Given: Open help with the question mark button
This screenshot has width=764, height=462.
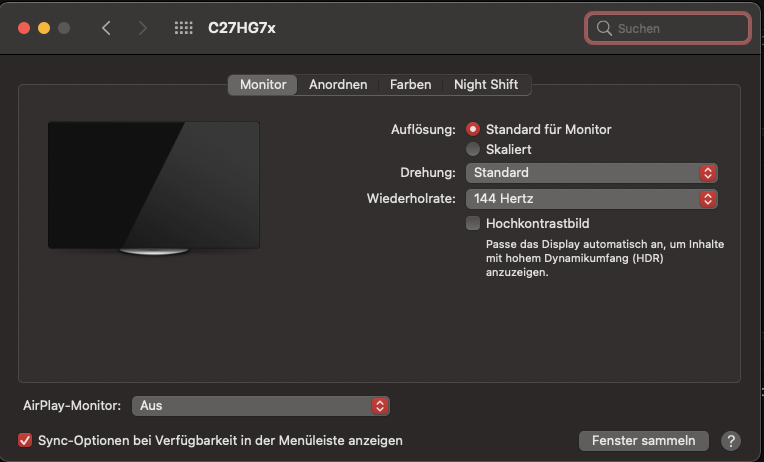Looking at the screenshot, I should click(x=730, y=441).
